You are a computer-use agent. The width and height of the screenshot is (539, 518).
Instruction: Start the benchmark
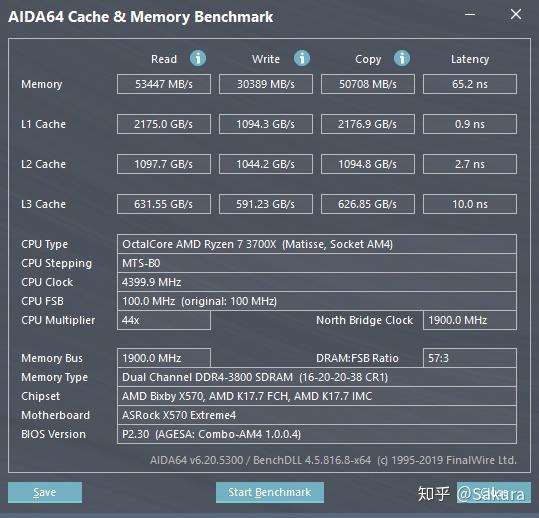coord(270,492)
